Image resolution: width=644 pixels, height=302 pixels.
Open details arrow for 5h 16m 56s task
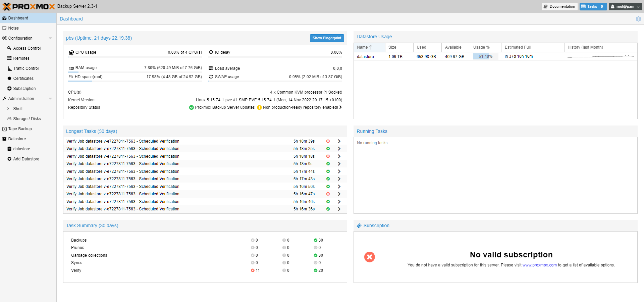point(339,187)
